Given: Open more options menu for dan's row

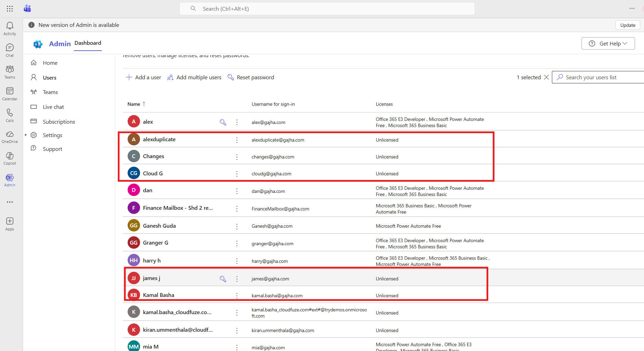Looking at the screenshot, I should pyautogui.click(x=237, y=191).
